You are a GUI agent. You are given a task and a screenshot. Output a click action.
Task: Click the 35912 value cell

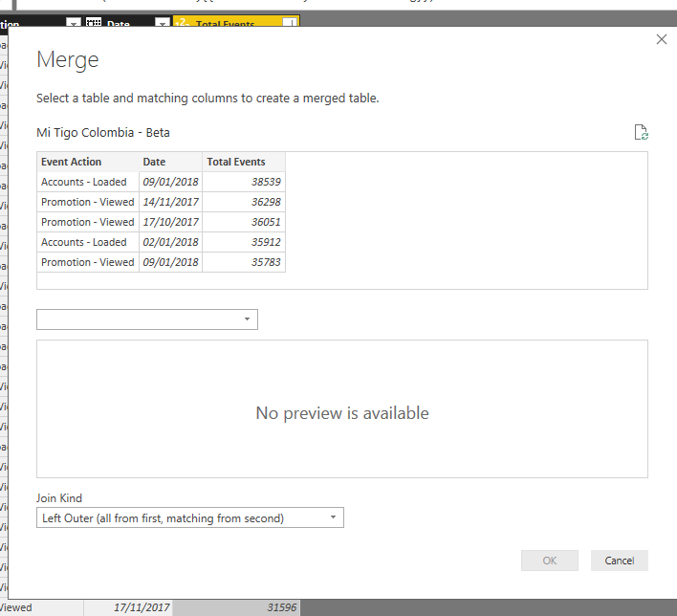[x=244, y=242]
